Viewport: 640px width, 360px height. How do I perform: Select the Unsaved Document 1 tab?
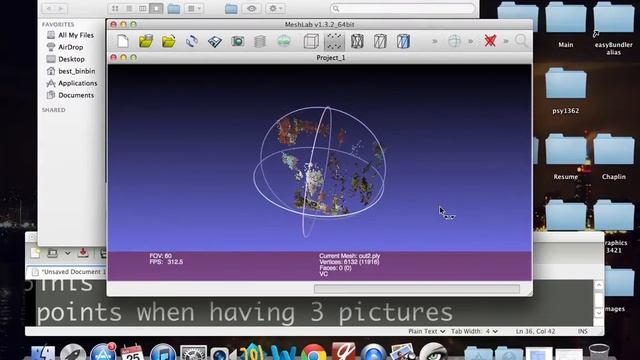68,272
